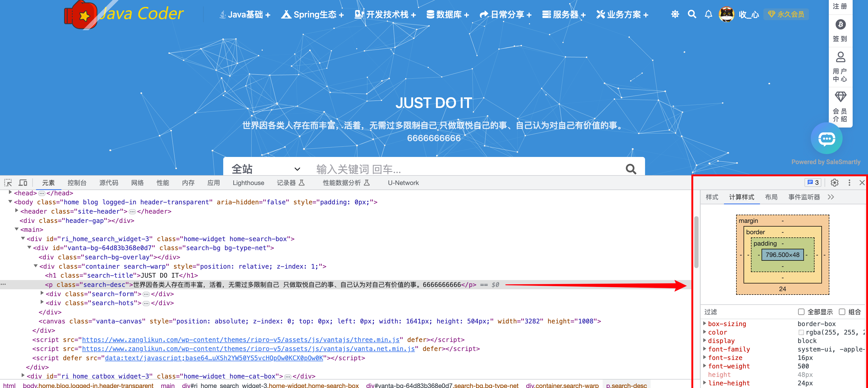Show more sidebar tabs via double chevron
This screenshot has height=388, width=868.
pyautogui.click(x=831, y=197)
